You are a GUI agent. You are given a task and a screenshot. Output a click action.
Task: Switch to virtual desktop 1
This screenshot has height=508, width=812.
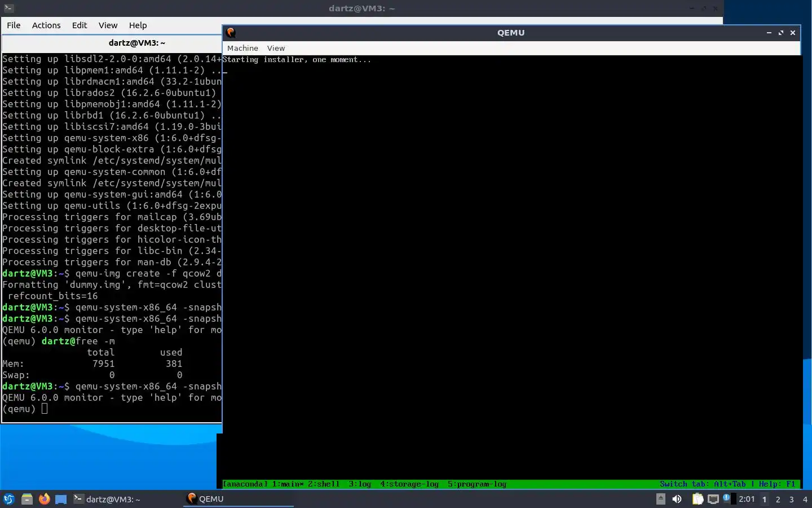765,499
